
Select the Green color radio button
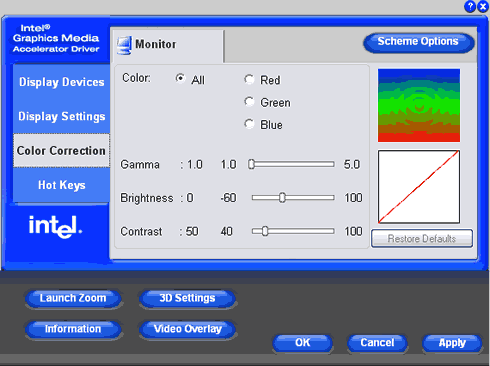(x=249, y=102)
